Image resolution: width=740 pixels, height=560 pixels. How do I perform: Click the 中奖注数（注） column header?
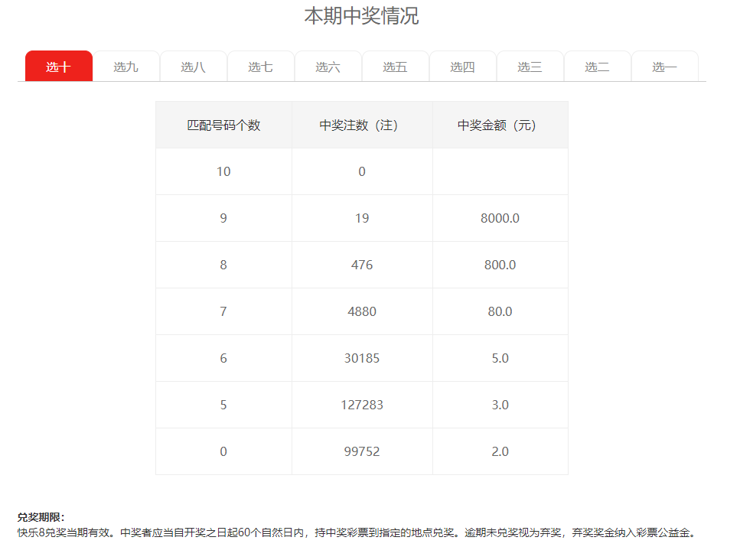click(x=362, y=125)
